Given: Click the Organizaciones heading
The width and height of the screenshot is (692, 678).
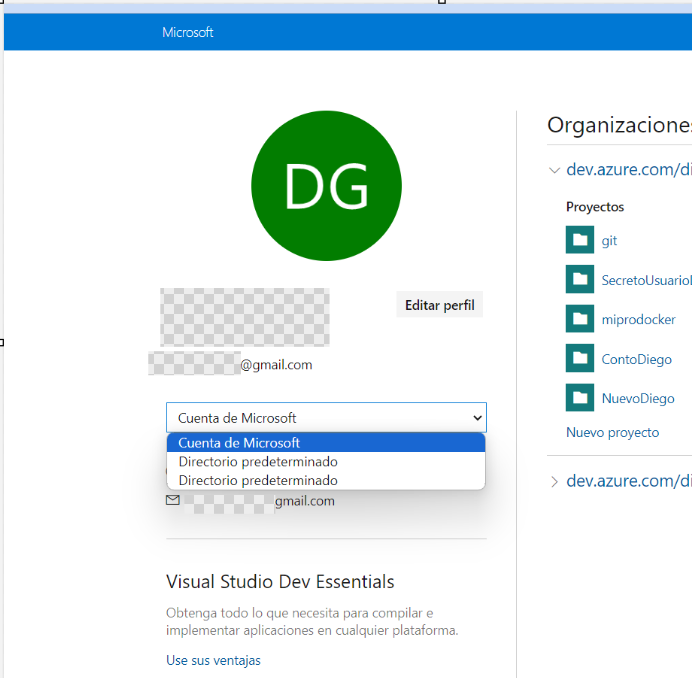Looking at the screenshot, I should tap(620, 125).
